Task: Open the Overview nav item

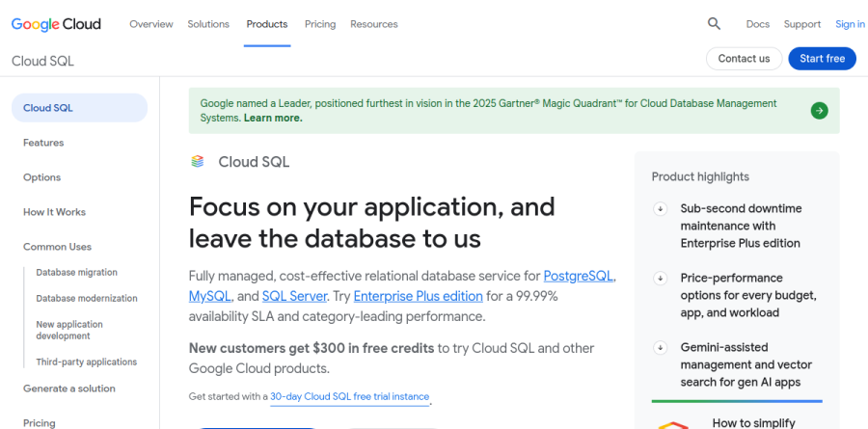Action: point(151,24)
